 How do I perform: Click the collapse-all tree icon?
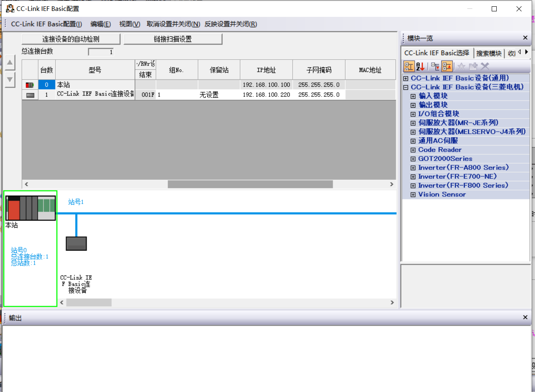[x=447, y=66]
